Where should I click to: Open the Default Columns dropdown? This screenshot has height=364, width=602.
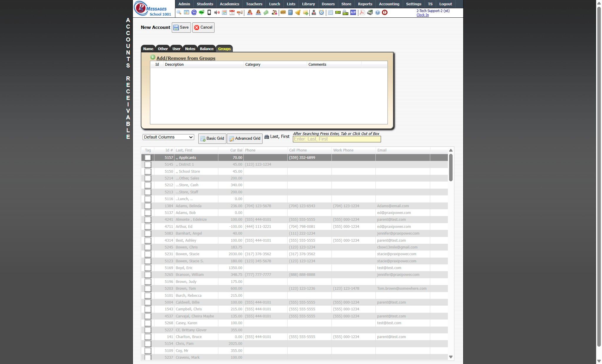coord(168,137)
